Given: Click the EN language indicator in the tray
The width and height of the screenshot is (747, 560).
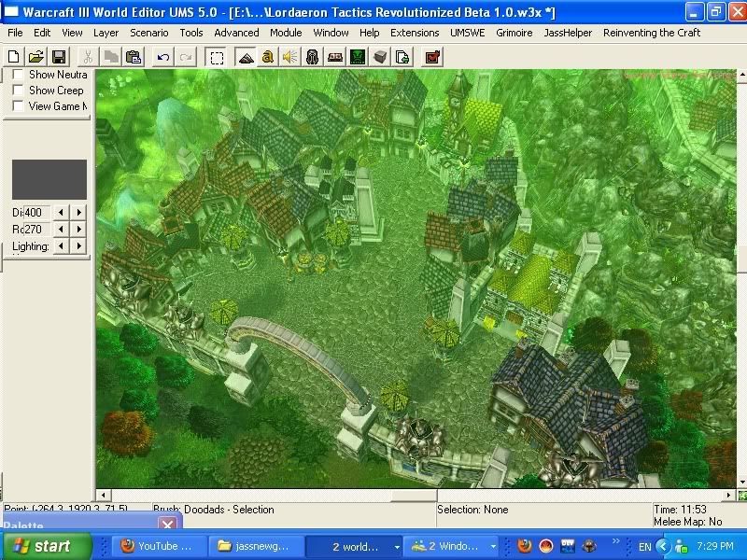Looking at the screenshot, I should pos(644,547).
